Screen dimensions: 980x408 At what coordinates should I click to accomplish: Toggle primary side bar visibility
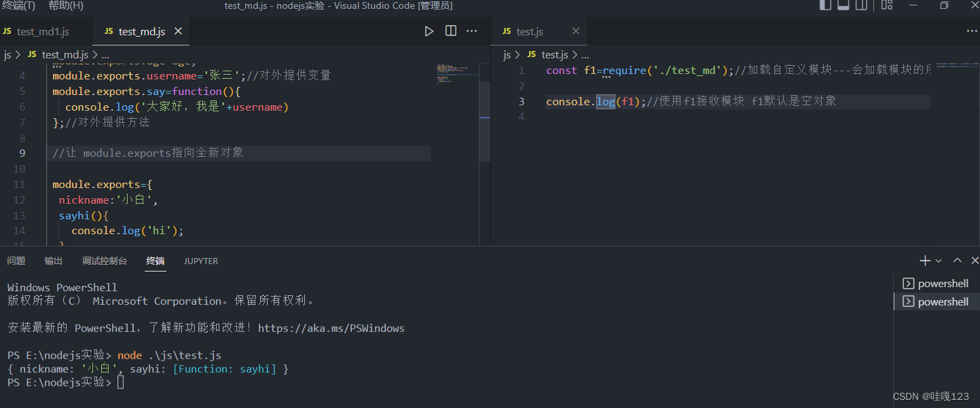click(825, 5)
